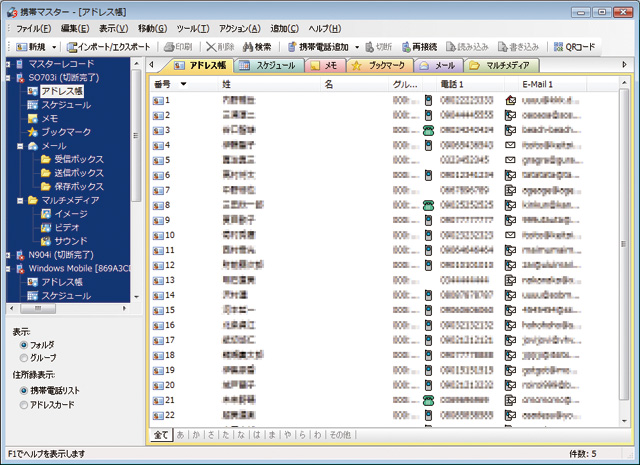
Task: Open the ファイル(F) menu
Action: (33, 29)
